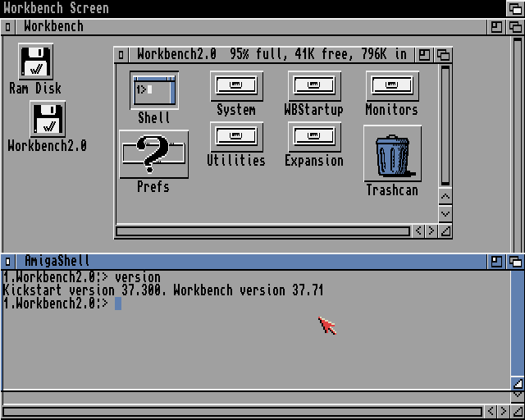
Task: Click the shell prompt cursor block
Action: coord(118,304)
